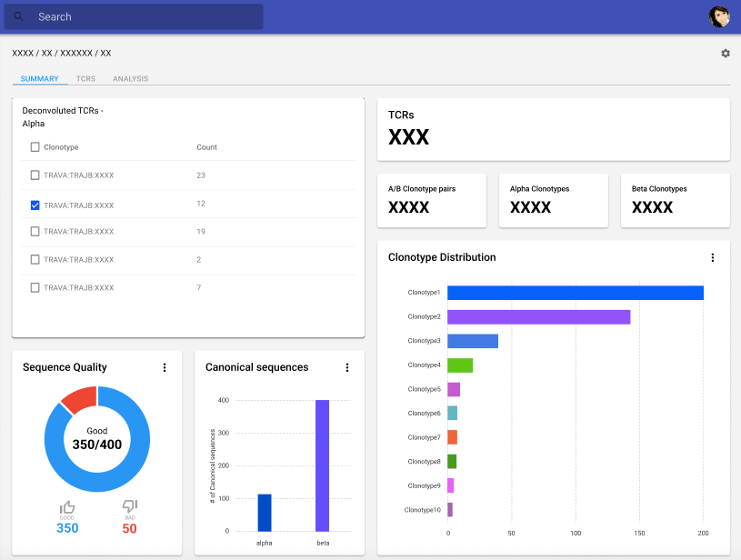Click the thumbs down Bad icon
This screenshot has height=560, width=741.
pos(129,507)
